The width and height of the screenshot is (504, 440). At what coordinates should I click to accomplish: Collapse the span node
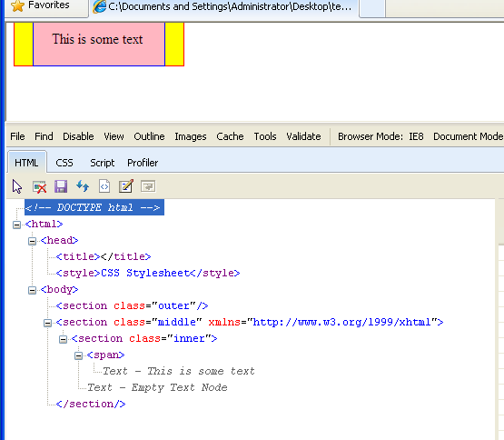tap(78, 355)
